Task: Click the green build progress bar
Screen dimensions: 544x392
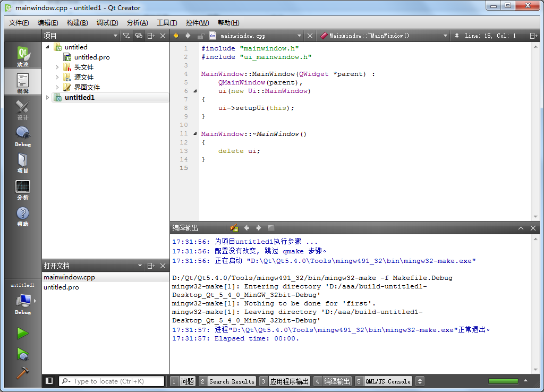Action: click(503, 381)
